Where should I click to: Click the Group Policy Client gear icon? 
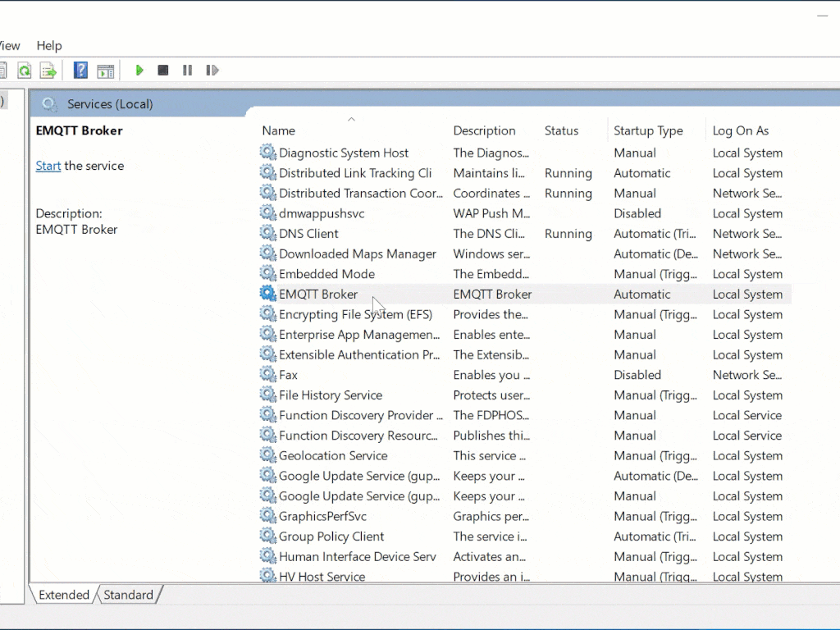point(268,536)
